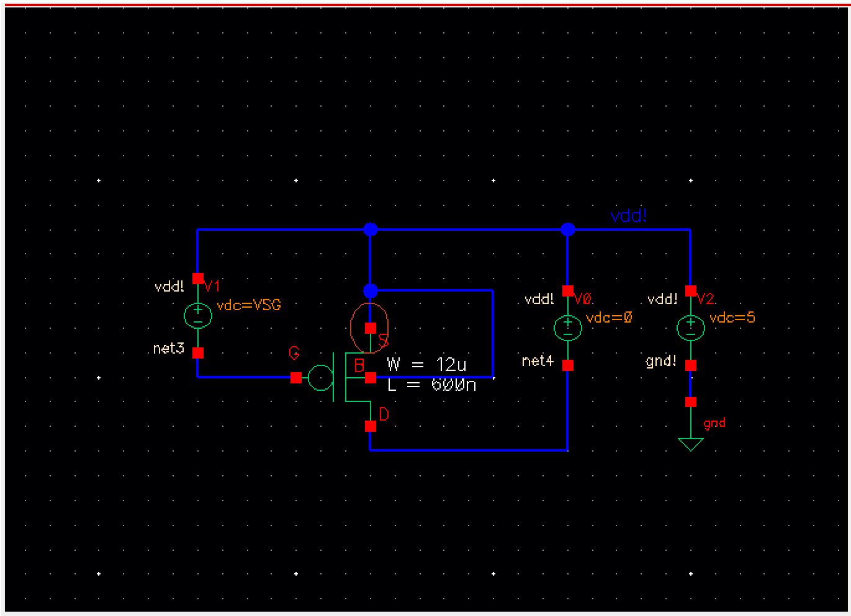
Task: Click the PMOS gate bubble symbol
Action: (x=320, y=377)
